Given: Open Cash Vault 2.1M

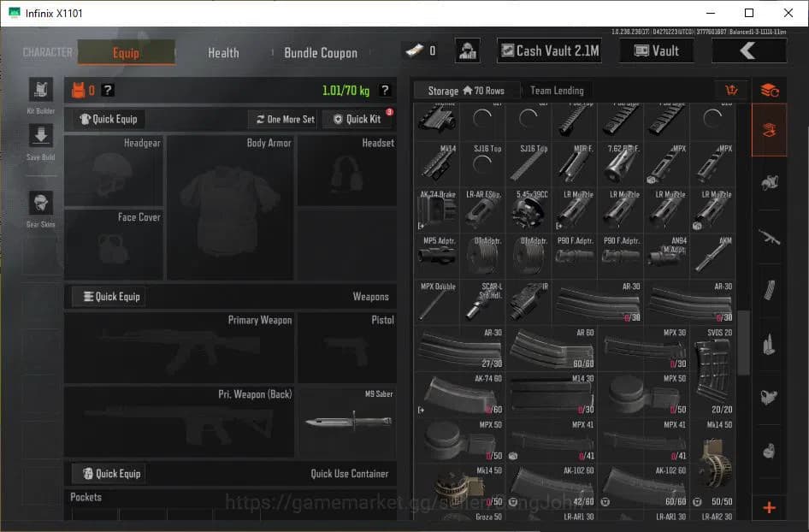Looking at the screenshot, I should click(x=549, y=50).
